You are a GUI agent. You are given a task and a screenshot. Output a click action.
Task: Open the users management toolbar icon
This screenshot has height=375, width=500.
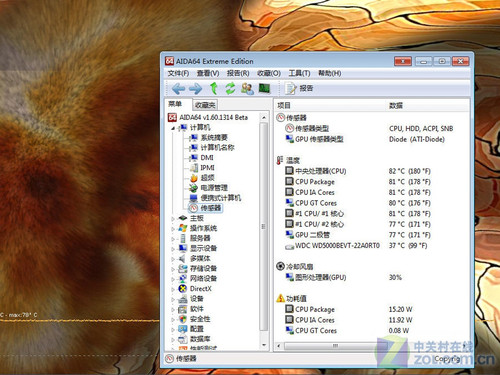[247, 88]
